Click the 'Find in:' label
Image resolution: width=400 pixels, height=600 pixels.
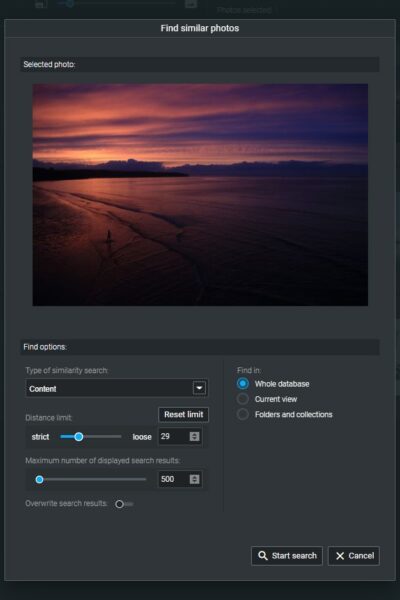249,370
